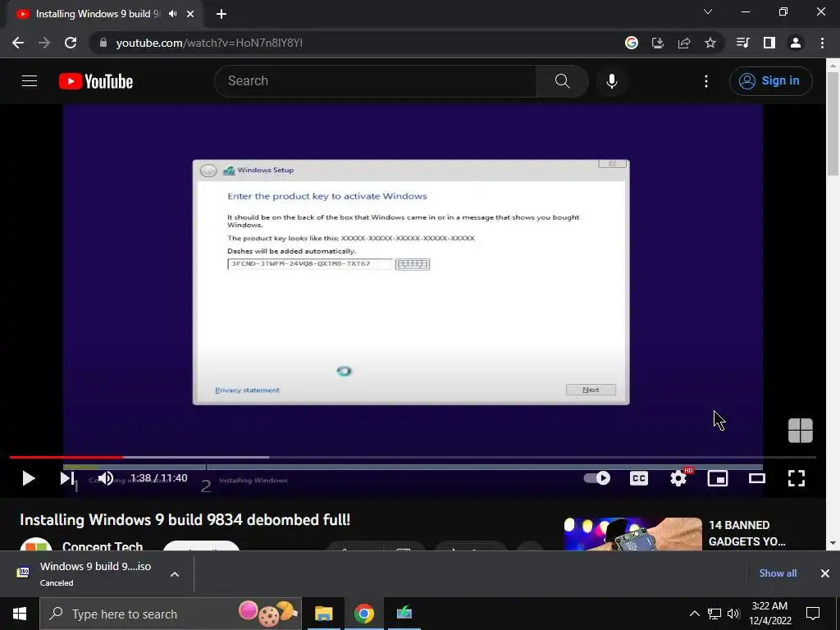Click the magnifier search button
Screen dimensions: 840x630
pyautogui.click(x=563, y=81)
